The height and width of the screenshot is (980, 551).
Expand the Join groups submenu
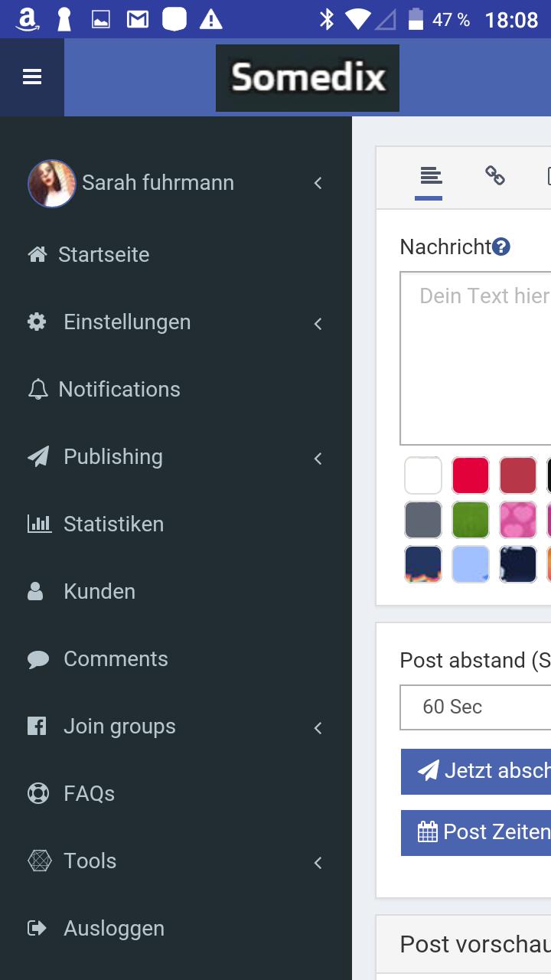pyautogui.click(x=318, y=727)
